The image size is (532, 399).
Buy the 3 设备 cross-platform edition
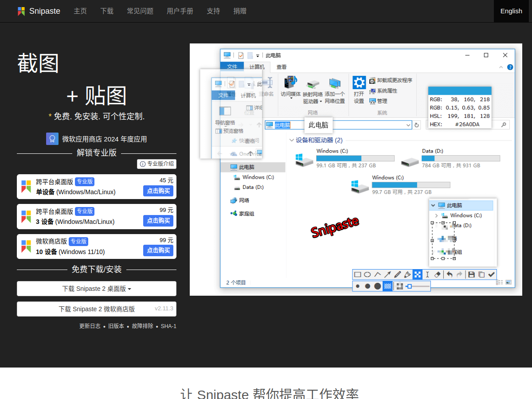tap(158, 220)
